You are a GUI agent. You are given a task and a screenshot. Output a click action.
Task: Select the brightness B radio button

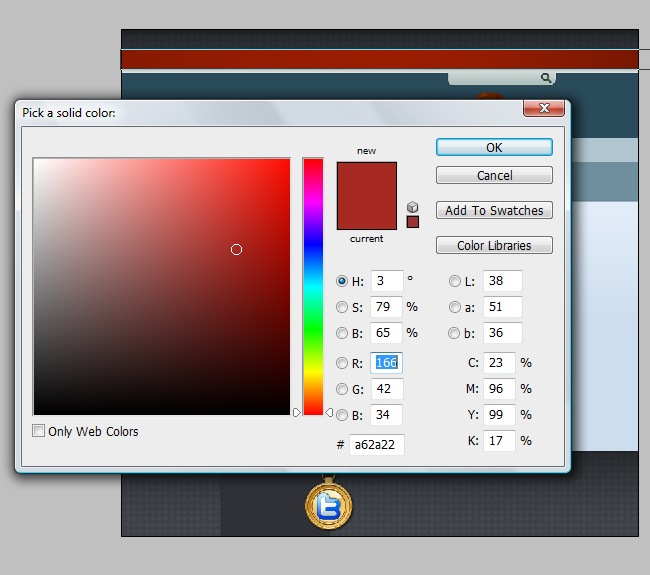(x=342, y=333)
